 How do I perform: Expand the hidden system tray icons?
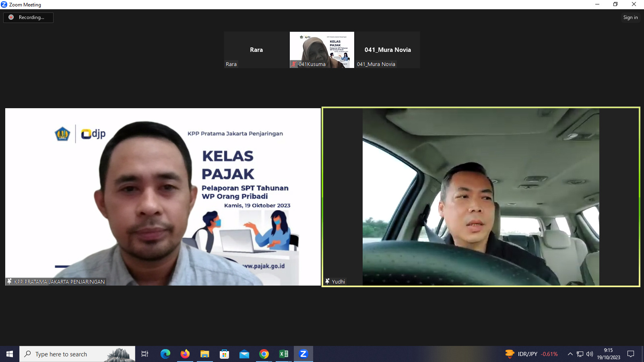coord(570,354)
